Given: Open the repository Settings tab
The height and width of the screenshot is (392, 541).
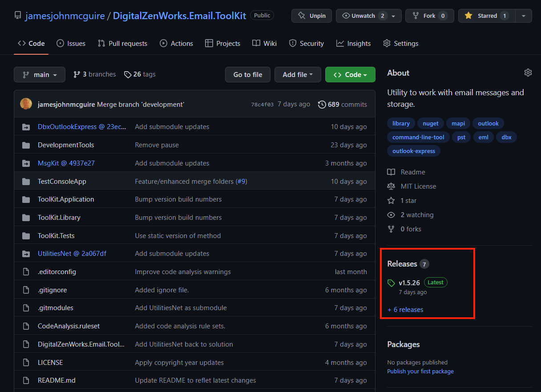Looking at the screenshot, I should coord(400,43).
